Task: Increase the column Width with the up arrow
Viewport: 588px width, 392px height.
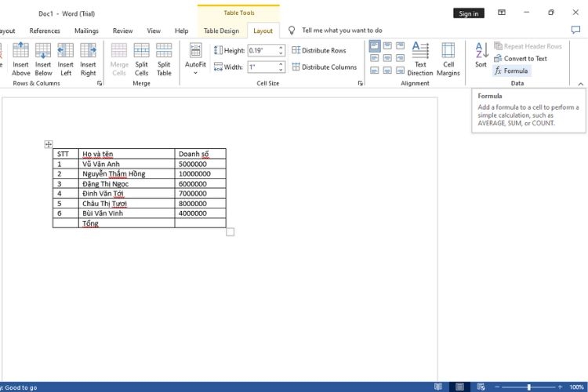Action: (281, 64)
